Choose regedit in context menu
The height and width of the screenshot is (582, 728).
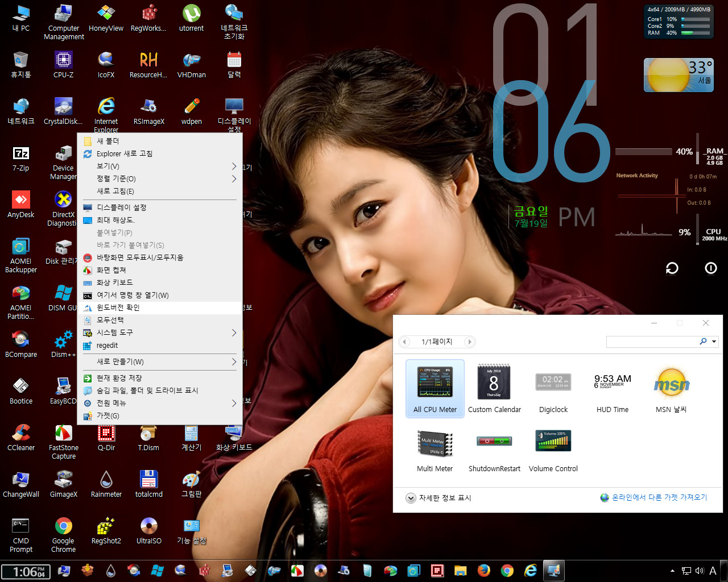[159, 346]
